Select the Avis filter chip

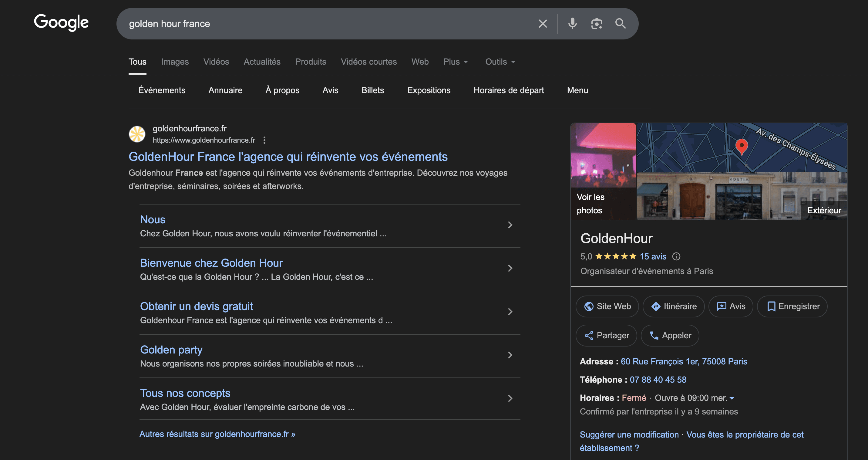point(330,90)
